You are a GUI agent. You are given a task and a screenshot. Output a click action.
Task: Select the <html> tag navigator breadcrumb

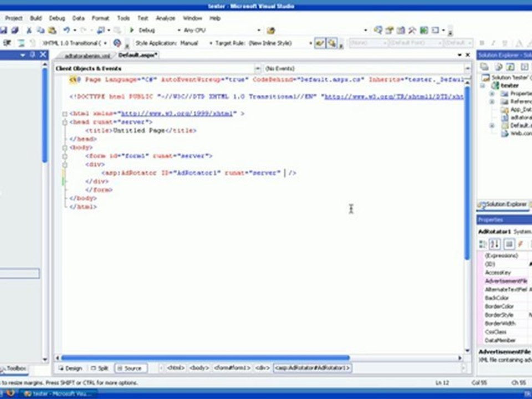[x=176, y=368]
